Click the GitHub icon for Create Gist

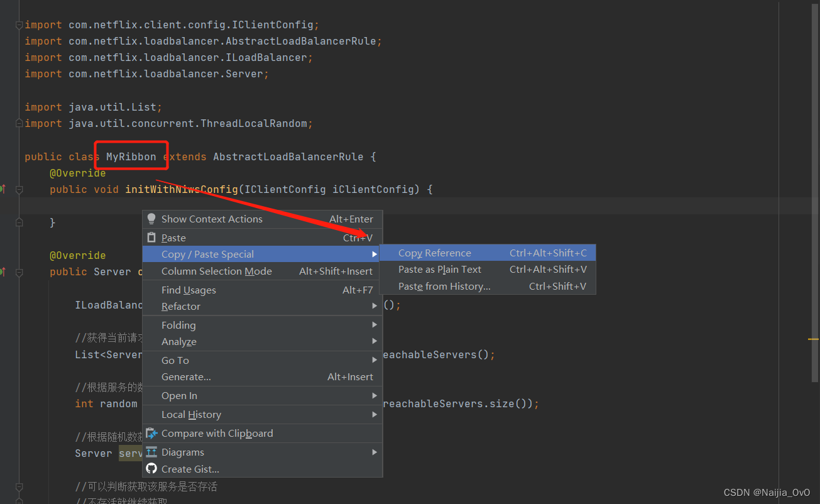click(x=151, y=469)
